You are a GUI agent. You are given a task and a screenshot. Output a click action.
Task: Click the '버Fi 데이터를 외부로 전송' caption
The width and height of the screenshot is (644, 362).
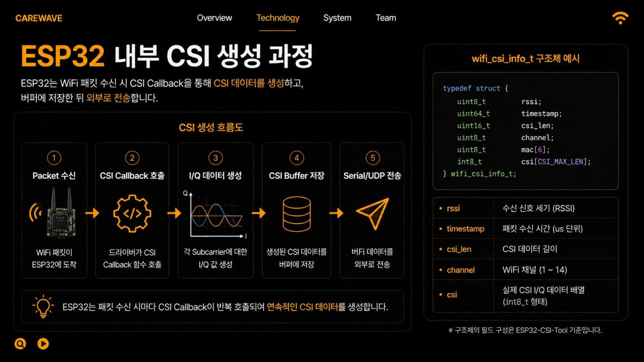(372, 258)
